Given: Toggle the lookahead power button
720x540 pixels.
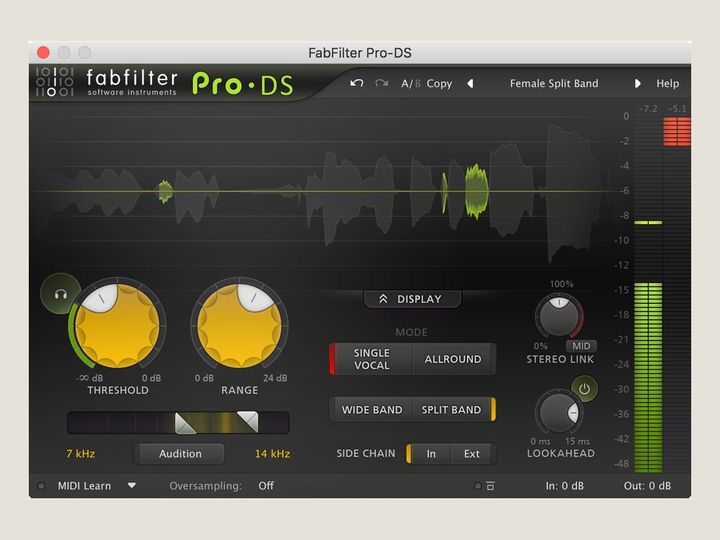Looking at the screenshot, I should coord(584,389).
